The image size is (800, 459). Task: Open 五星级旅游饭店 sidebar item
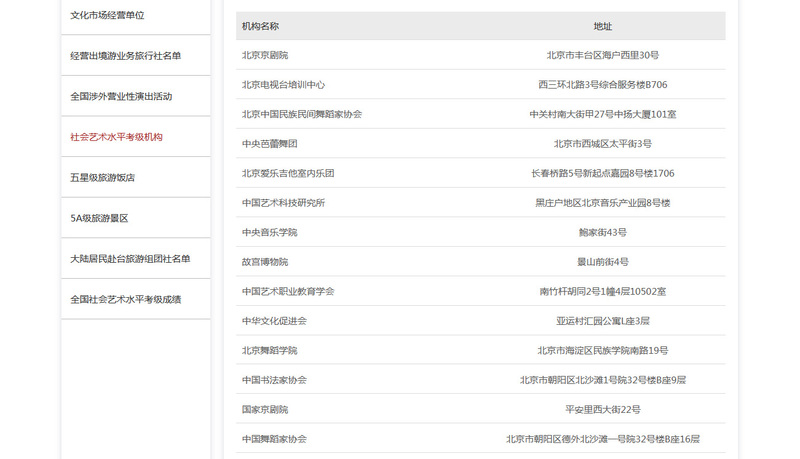(103, 177)
